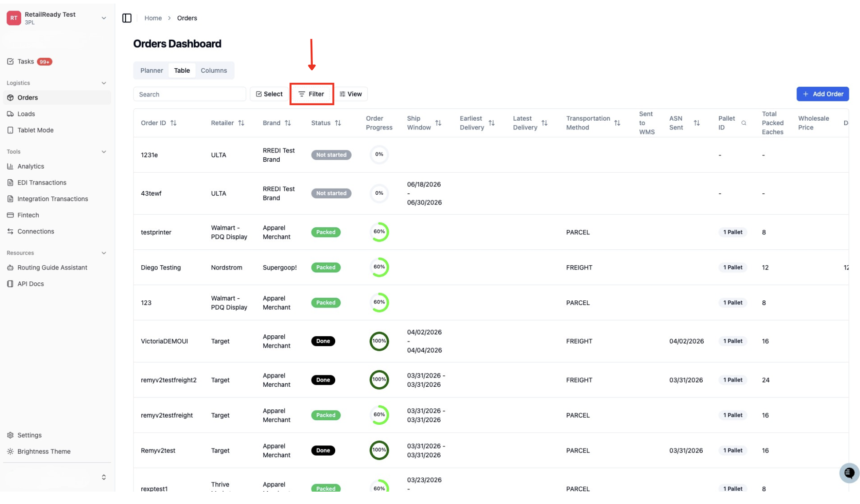Click the Search input field
Image resolution: width=860 pixels, height=504 pixels.
(x=189, y=94)
